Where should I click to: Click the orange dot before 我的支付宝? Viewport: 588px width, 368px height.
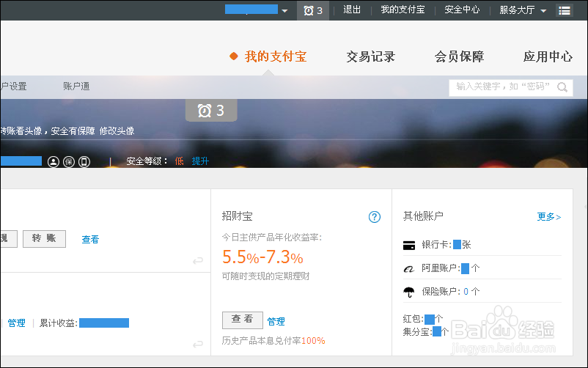(x=234, y=56)
